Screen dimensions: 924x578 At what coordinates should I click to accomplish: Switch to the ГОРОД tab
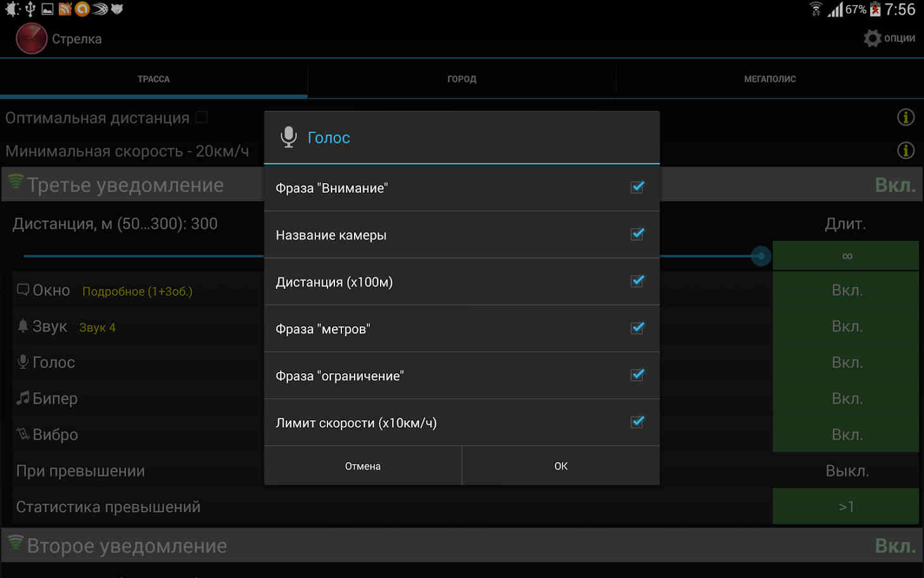pos(462,79)
